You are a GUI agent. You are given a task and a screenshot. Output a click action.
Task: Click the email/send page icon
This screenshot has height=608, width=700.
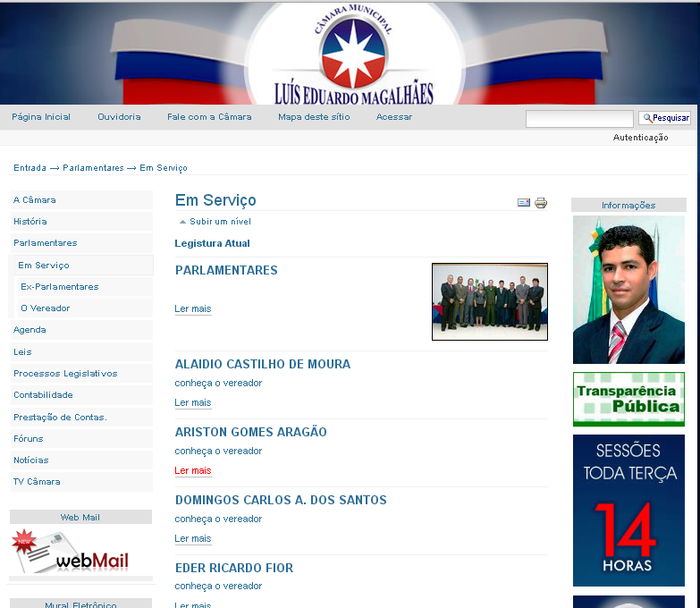click(x=524, y=203)
